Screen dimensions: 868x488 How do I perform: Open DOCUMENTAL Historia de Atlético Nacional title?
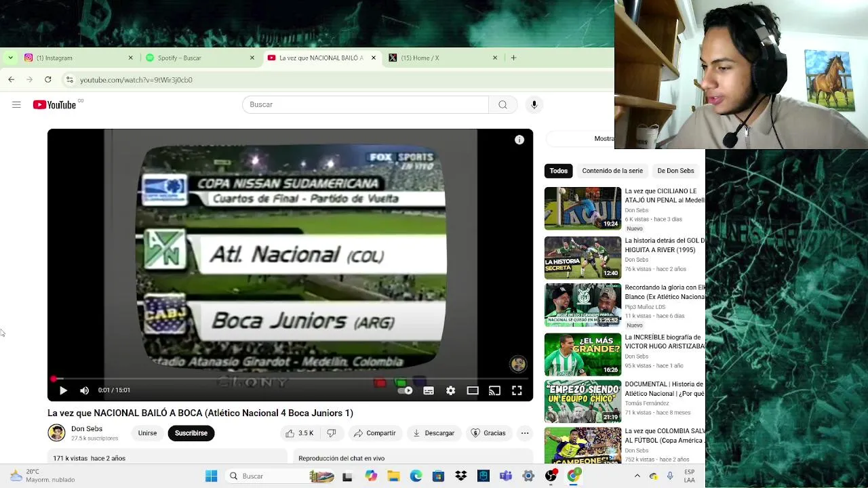click(x=665, y=389)
